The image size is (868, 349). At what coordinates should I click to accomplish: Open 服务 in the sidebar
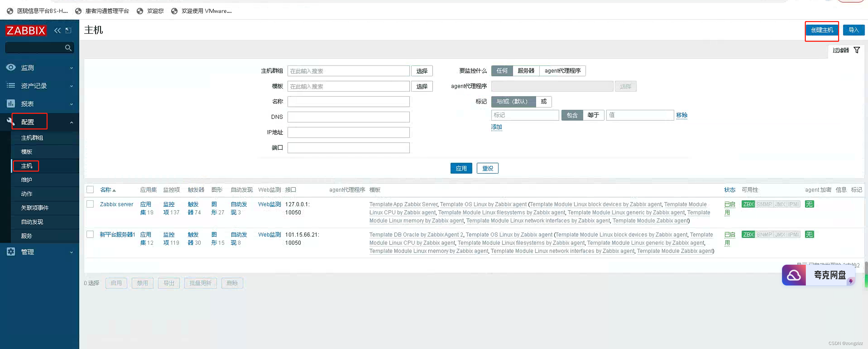26,235
